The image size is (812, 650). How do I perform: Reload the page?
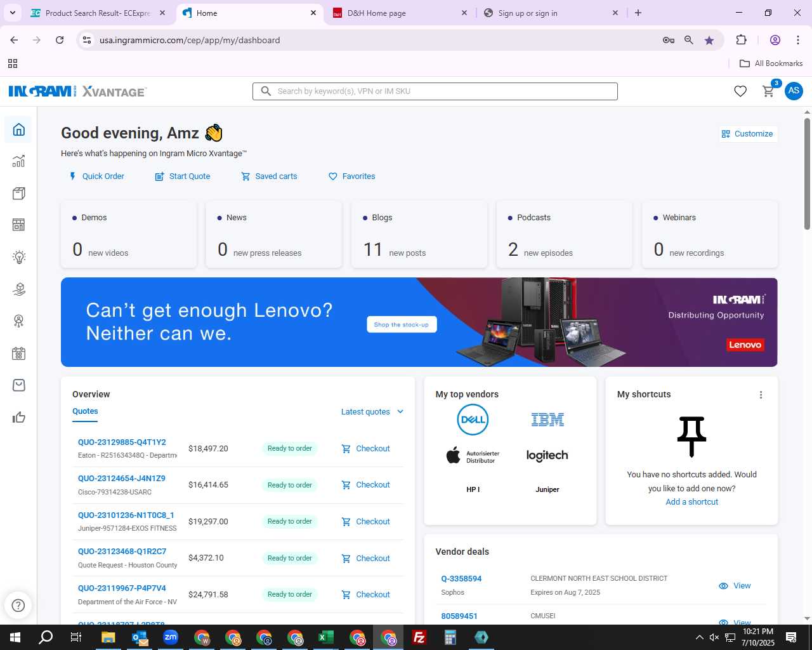[x=60, y=40]
